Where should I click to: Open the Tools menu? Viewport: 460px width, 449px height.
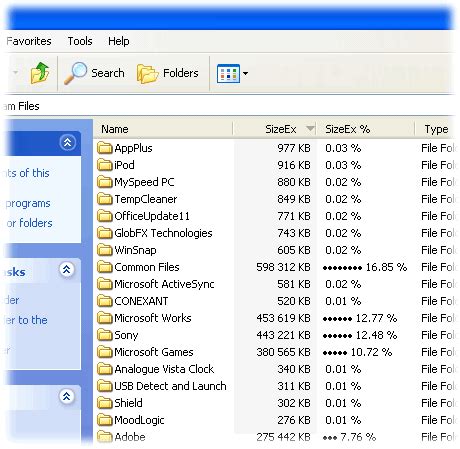click(x=80, y=41)
